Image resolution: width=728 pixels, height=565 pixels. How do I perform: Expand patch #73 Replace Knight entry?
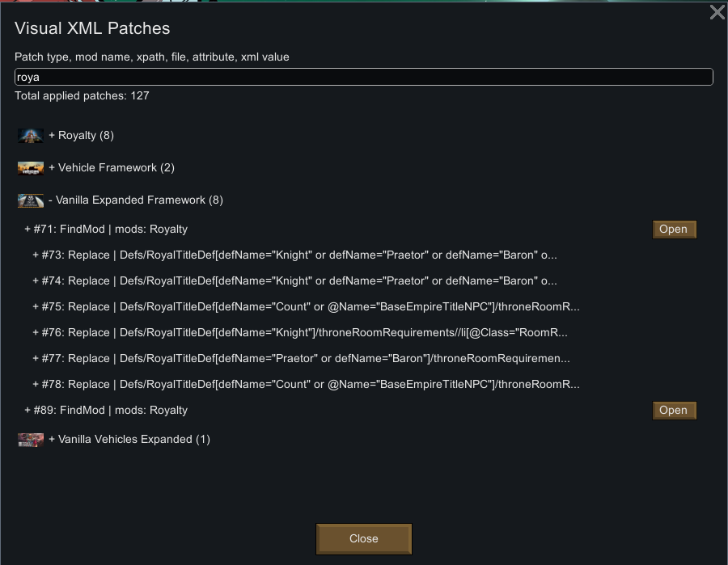click(294, 255)
